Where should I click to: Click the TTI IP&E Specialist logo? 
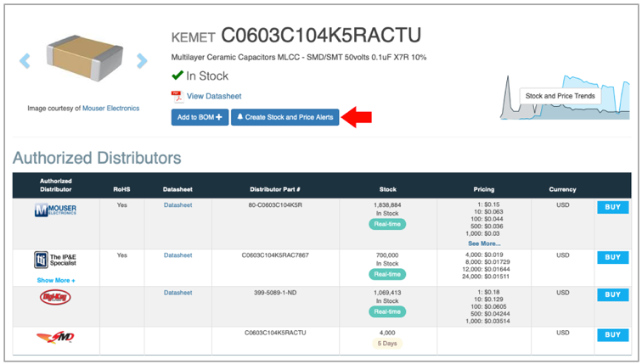(x=55, y=260)
